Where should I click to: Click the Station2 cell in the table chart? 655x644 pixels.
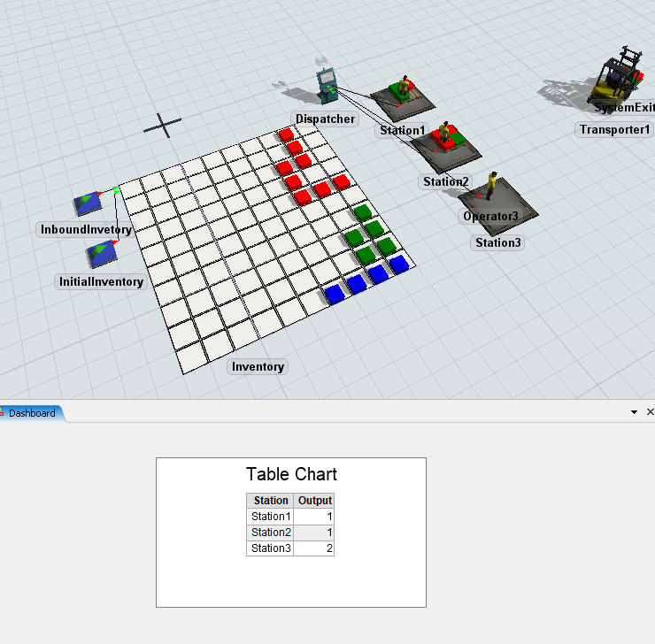270,533
